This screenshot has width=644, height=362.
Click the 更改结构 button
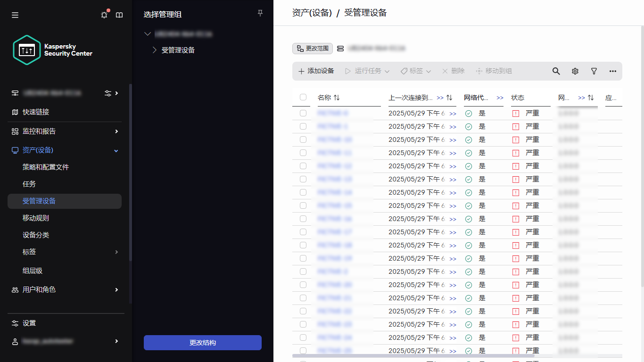(202, 343)
